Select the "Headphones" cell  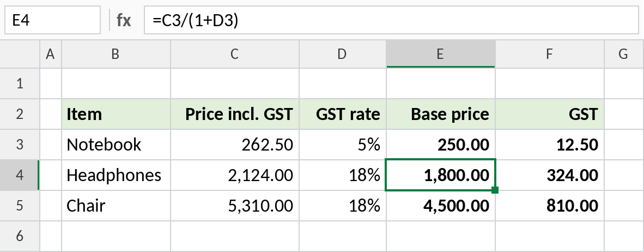pos(116,176)
